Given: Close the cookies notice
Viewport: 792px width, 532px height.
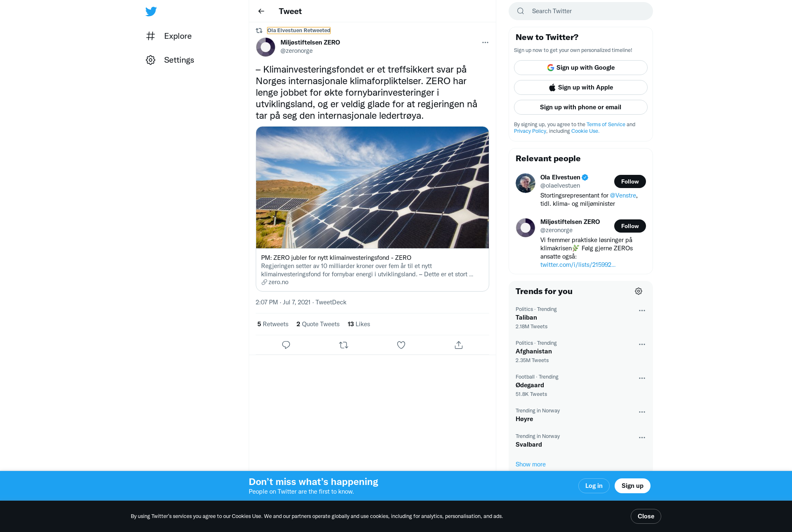Looking at the screenshot, I should tap(646, 516).
